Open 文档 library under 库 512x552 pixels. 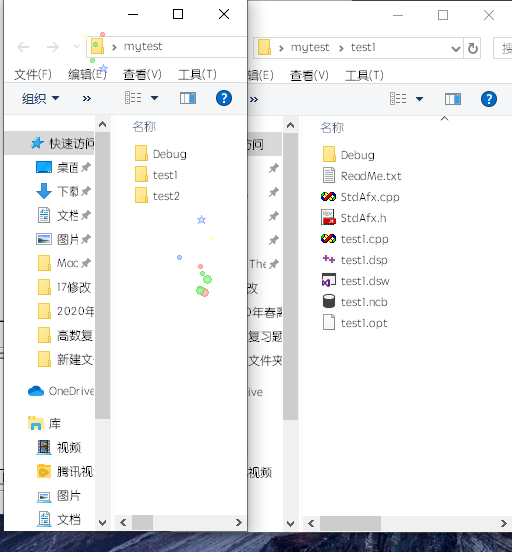(x=59, y=519)
